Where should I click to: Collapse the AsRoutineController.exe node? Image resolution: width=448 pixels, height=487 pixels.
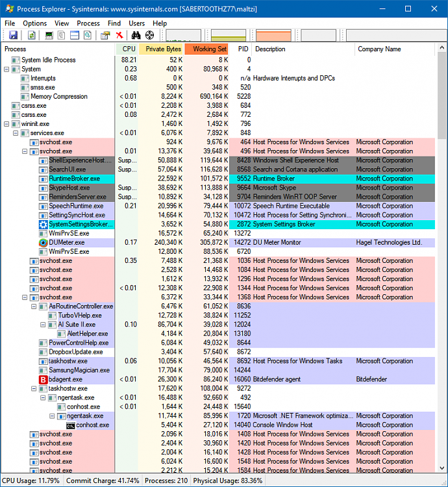(x=34, y=306)
